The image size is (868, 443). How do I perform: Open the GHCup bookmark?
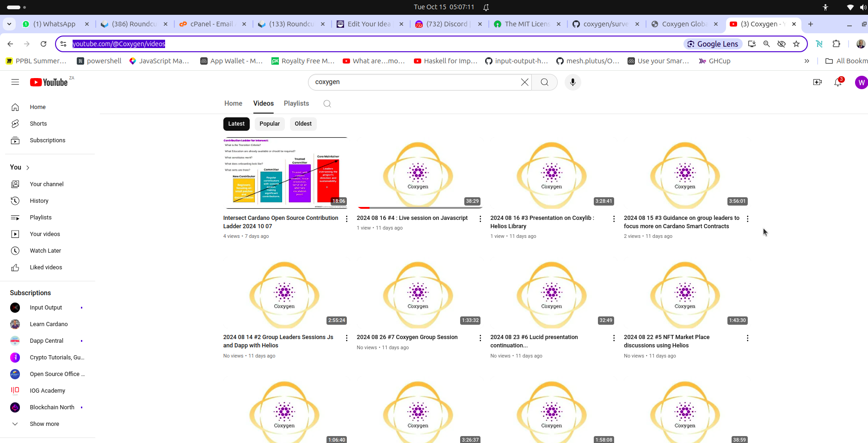click(x=714, y=61)
